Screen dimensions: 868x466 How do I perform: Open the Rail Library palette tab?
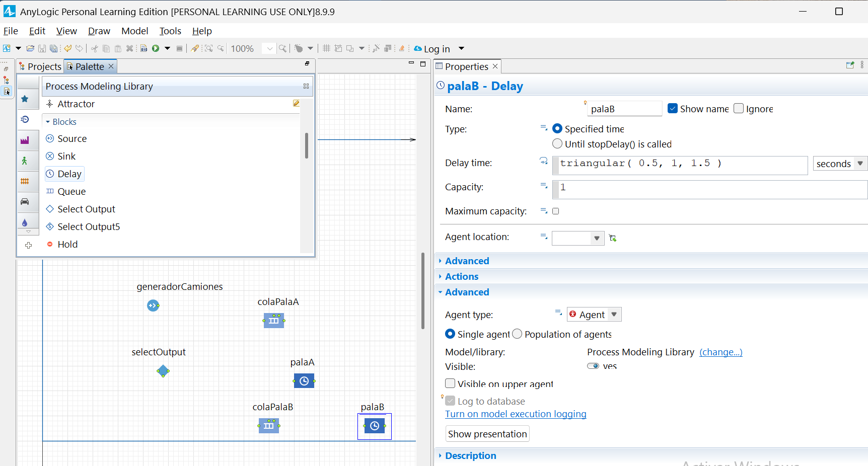pyautogui.click(x=25, y=181)
